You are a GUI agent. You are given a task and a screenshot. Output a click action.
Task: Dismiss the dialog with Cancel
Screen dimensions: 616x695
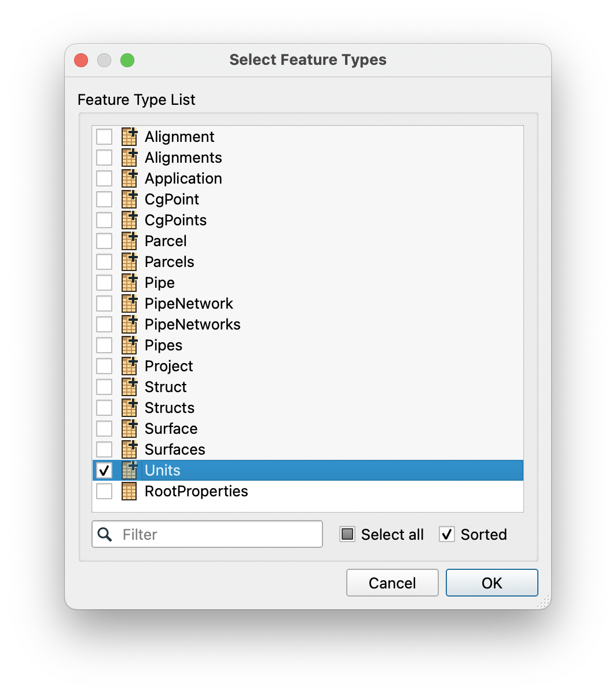(x=393, y=583)
